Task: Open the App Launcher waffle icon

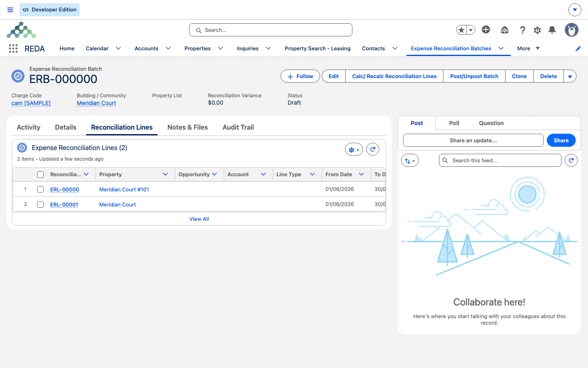Action: tap(13, 49)
